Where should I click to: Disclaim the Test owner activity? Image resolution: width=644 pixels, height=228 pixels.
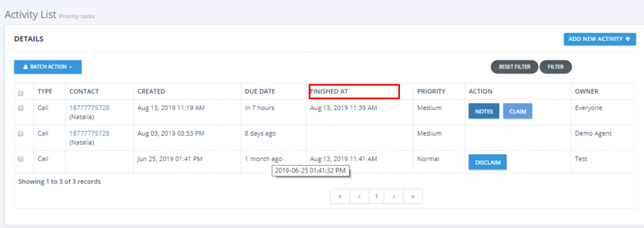pos(487,162)
